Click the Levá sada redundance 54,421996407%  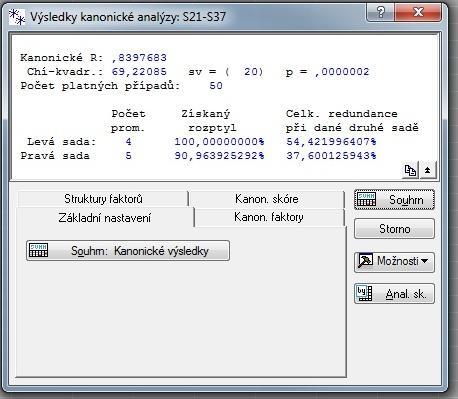[x=331, y=142]
